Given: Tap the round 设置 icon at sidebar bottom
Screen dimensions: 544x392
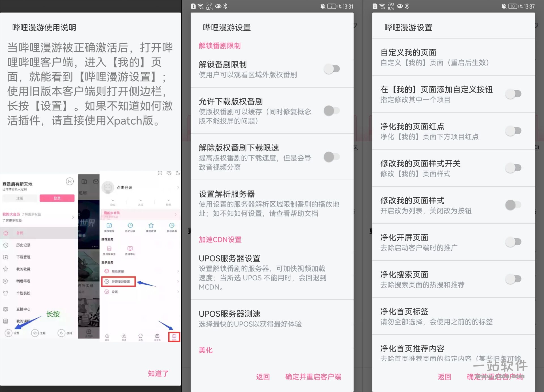Looking at the screenshot, I should point(8,333).
